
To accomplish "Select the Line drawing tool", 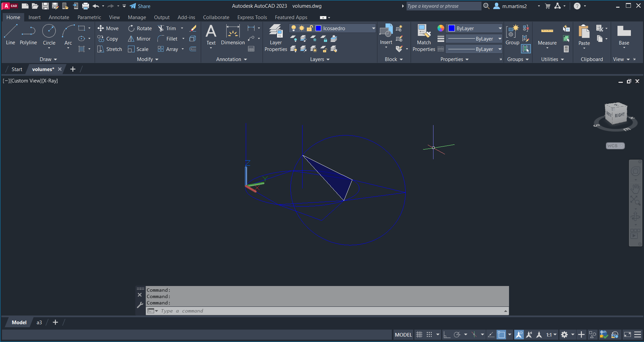I will tap(10, 35).
